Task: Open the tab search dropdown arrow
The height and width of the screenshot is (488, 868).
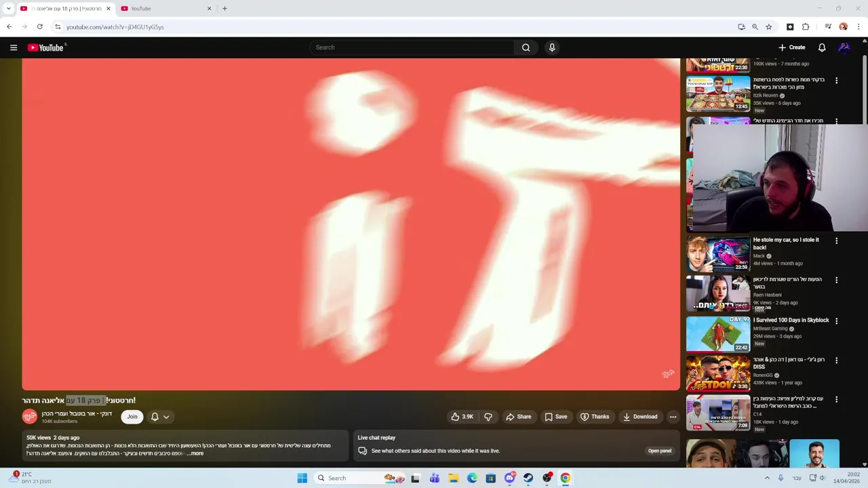Action: [x=8, y=9]
